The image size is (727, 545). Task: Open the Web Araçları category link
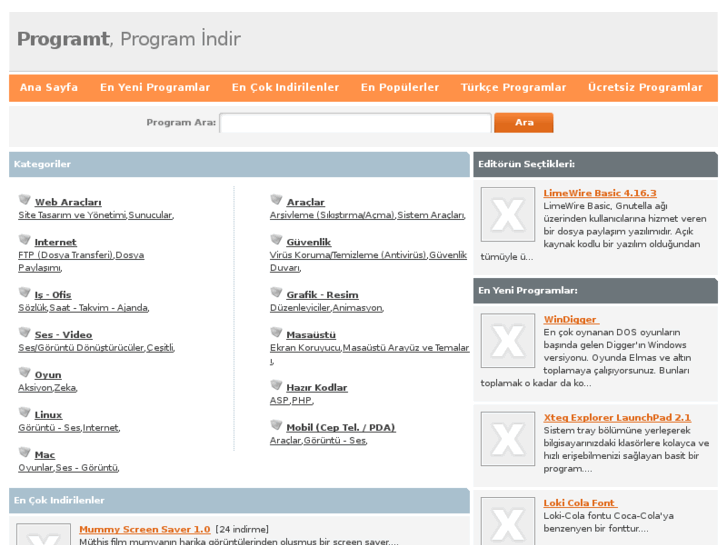[x=68, y=202]
